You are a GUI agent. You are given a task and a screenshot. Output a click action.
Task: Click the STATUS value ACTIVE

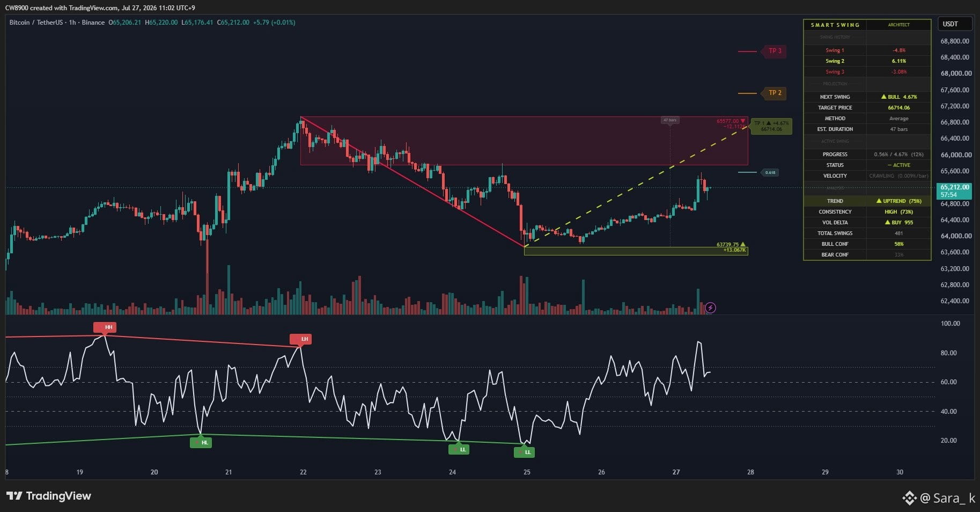tap(899, 165)
